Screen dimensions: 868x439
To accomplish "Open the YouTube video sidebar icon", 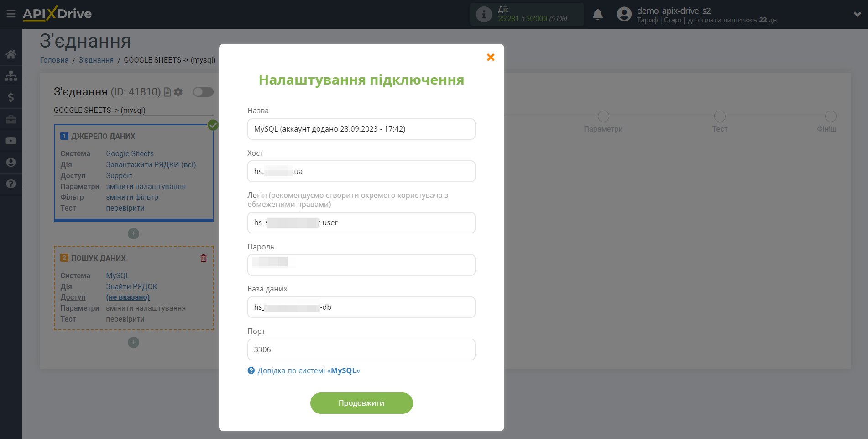I will click(11, 141).
